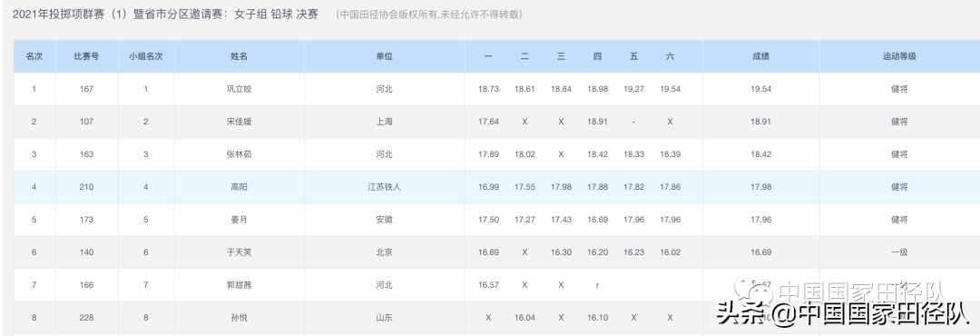Select athlete name 于天笑
Screen dimensions: 980x336
240,252
